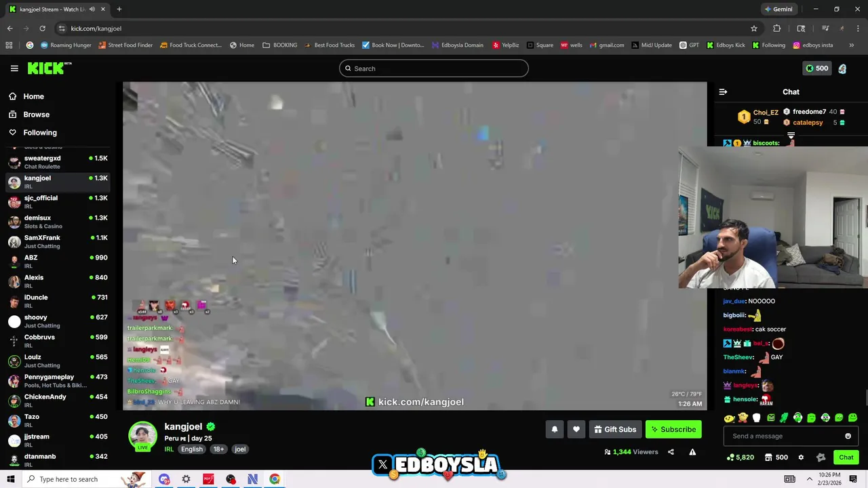The height and width of the screenshot is (488, 868).
Task: Open Gemini in Chrome
Action: (x=778, y=9)
